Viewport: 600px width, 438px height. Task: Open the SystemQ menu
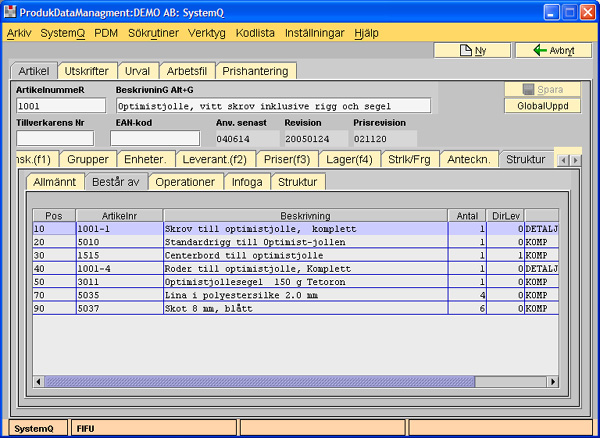tap(63, 33)
